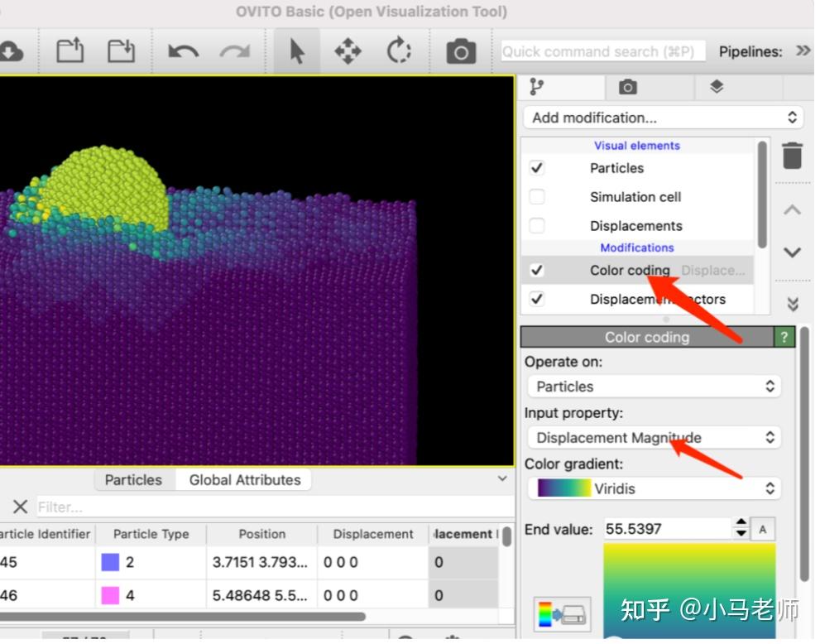This screenshot has width=820, height=644.
Task: Click the camera render image icon
Action: (x=461, y=51)
